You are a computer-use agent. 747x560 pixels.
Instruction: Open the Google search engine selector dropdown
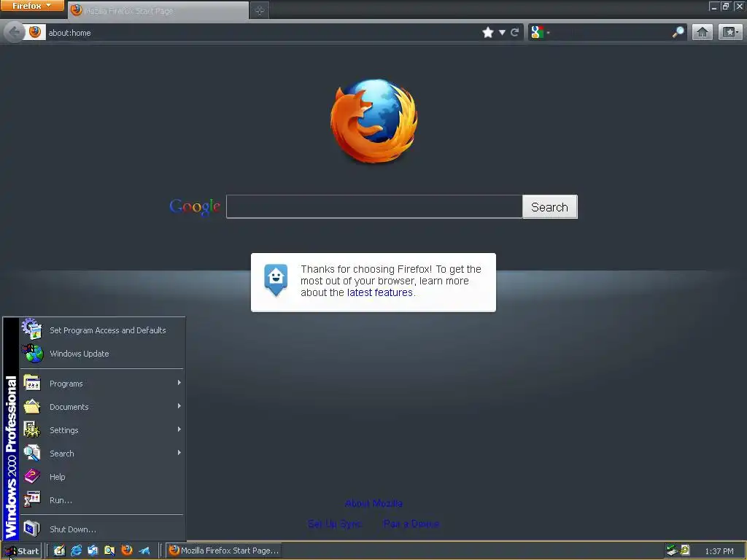click(541, 32)
